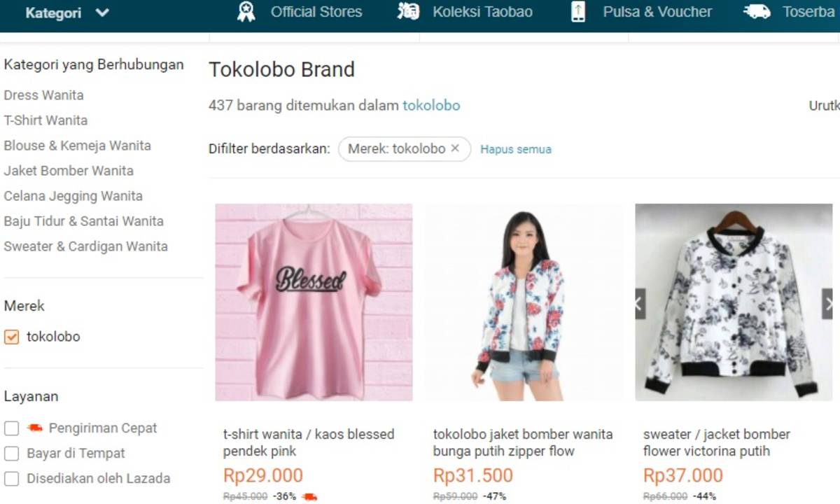Click the orange truck icon beside Pengiriman Cepat

coord(35,428)
